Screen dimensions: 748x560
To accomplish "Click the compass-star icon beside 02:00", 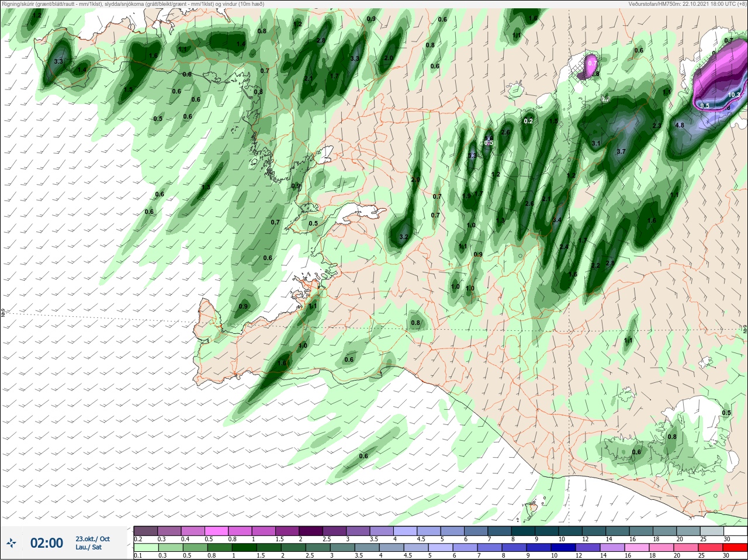I will coord(11,544).
